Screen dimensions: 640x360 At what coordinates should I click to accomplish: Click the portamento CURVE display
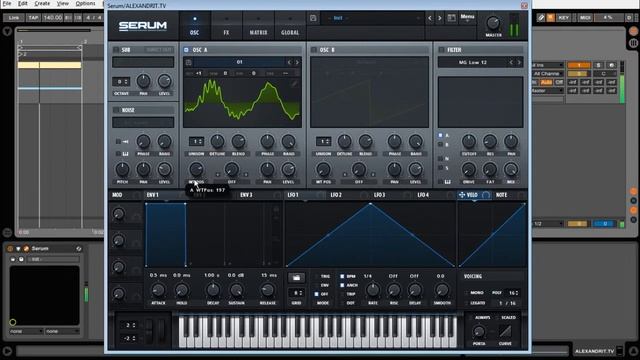[x=505, y=331]
